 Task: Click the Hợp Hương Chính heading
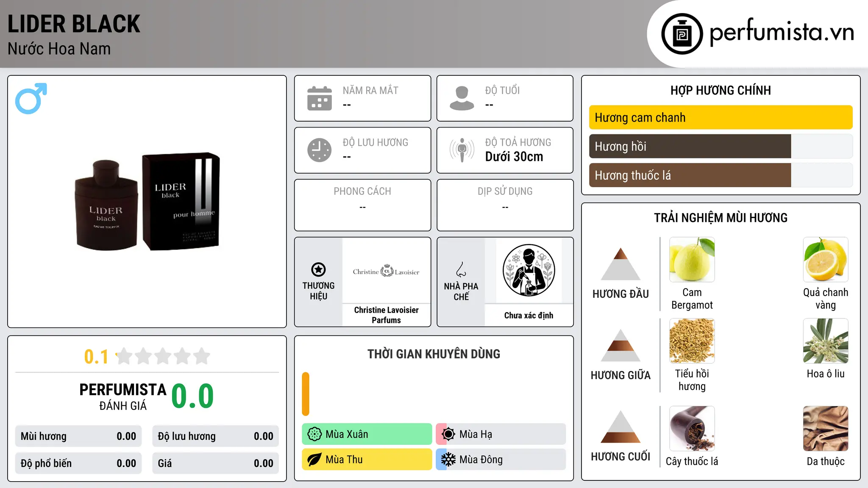coord(721,90)
